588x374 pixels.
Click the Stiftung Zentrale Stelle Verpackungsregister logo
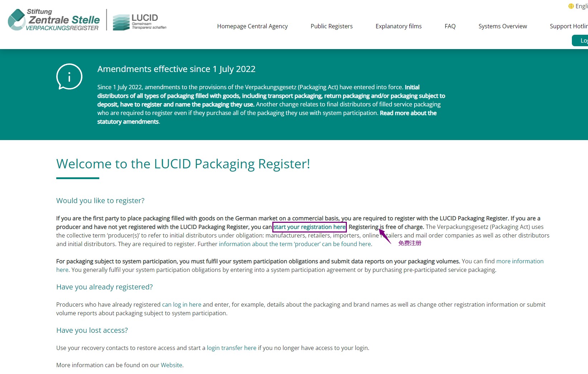54,20
